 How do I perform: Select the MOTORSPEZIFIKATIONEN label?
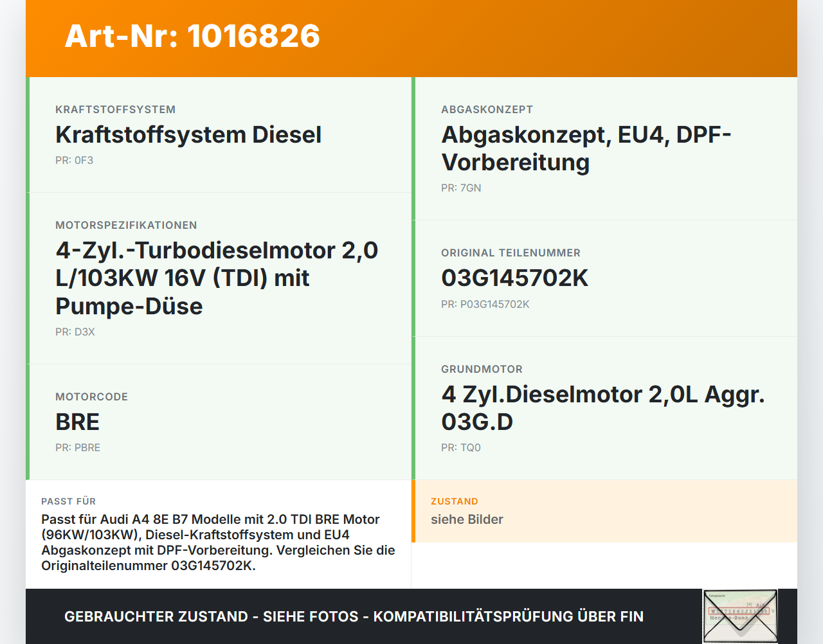(126, 226)
